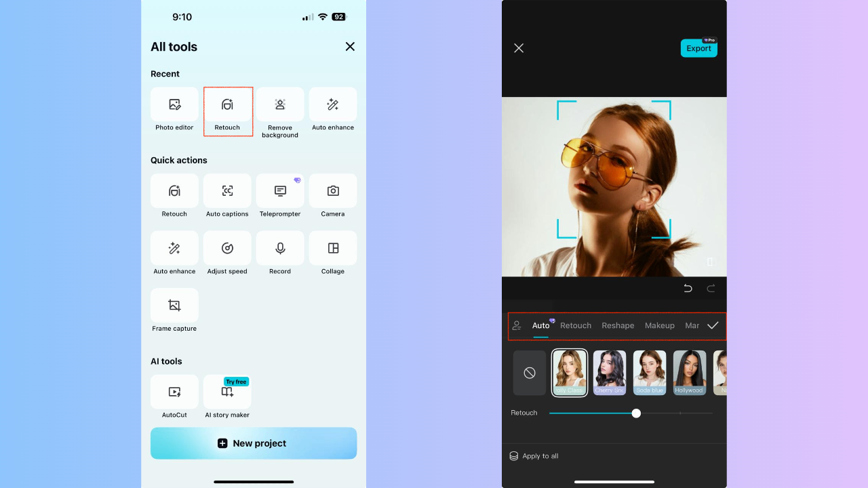Tap the portrait photo preview
Viewport: 868px width, 488px height.
point(614,187)
